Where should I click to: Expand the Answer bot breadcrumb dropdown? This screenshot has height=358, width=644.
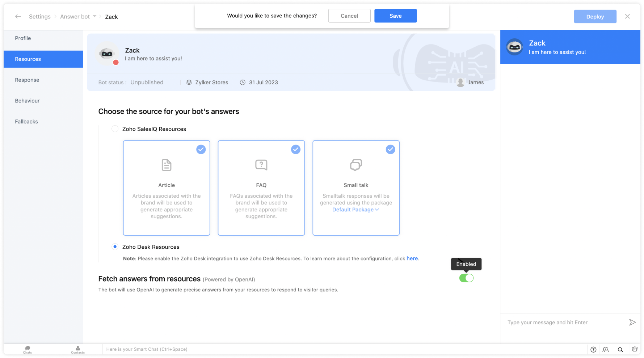(x=94, y=16)
